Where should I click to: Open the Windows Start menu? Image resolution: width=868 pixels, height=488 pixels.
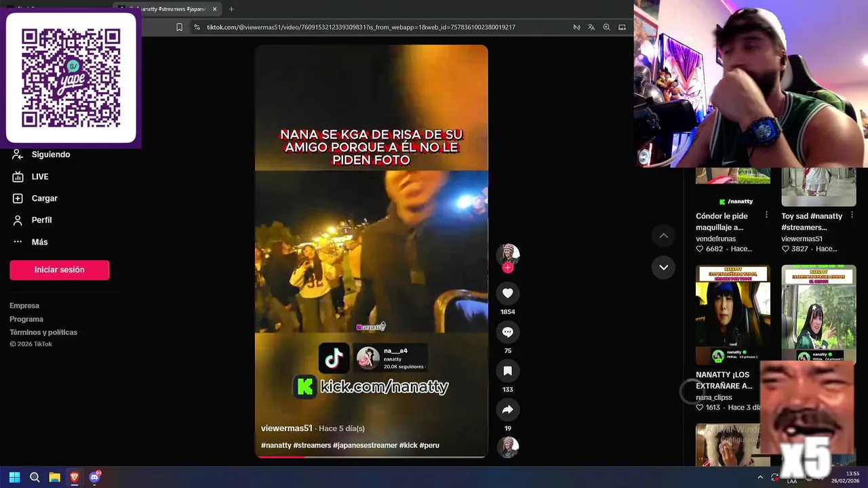[x=14, y=477]
